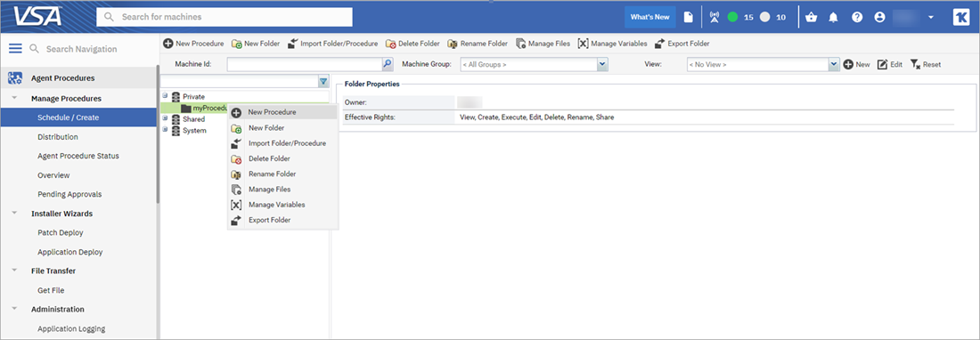
Task: Choose Export Folder from context menu
Action: pos(282,220)
